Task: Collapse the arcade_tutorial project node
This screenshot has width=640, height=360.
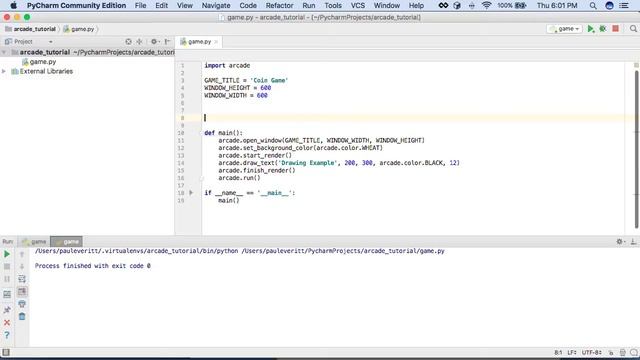Action: [x=4, y=52]
